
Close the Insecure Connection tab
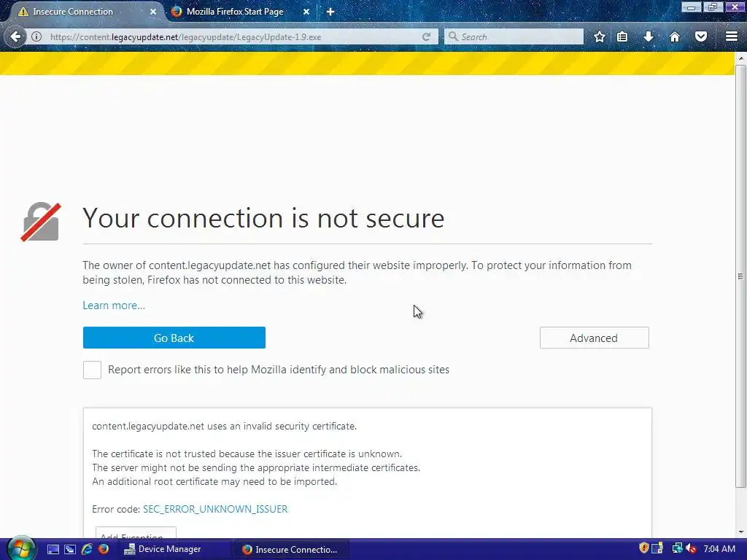coord(153,12)
